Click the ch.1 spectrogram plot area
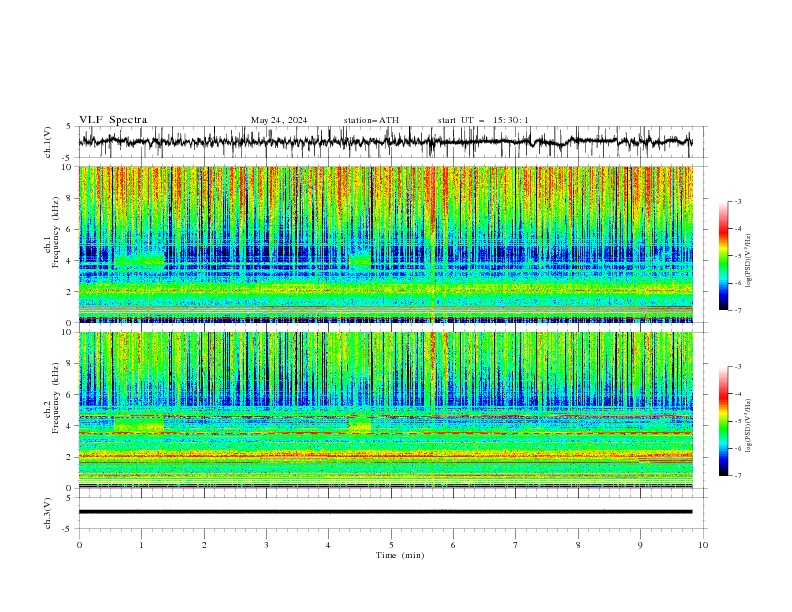Viewport: 792px width, 612px height. (x=386, y=244)
